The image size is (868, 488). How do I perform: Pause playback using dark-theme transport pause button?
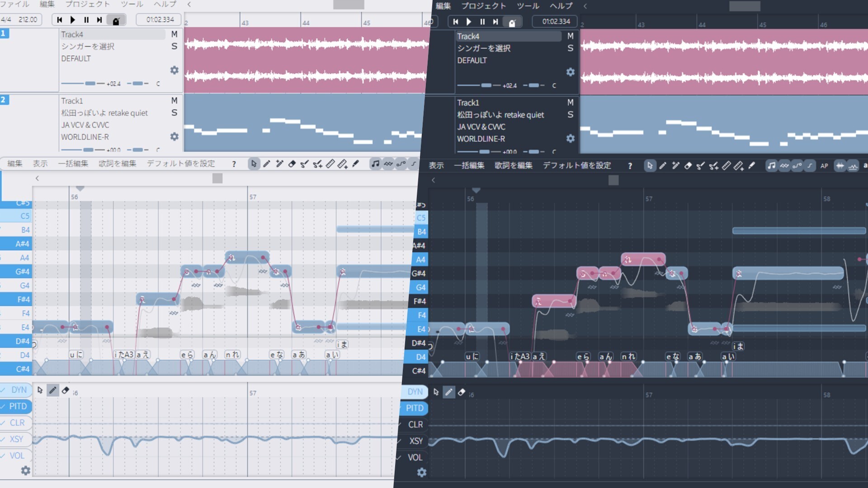coord(482,22)
